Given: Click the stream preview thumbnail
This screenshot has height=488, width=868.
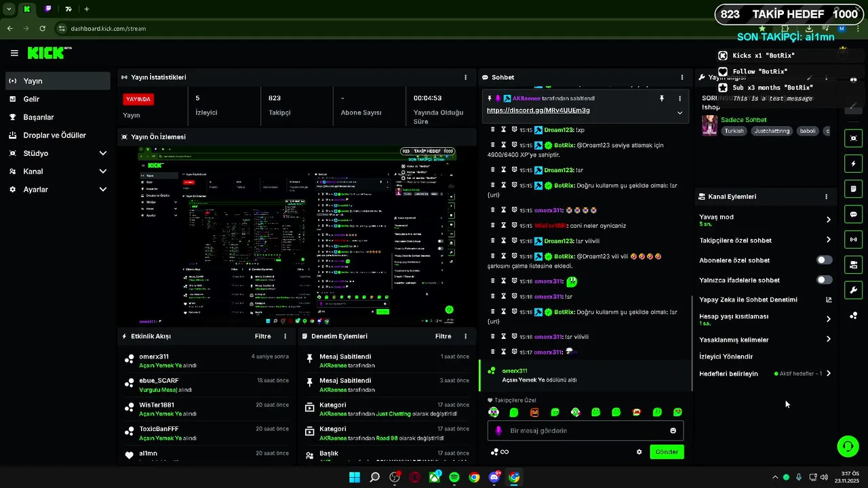Looking at the screenshot, I should 296,235.
